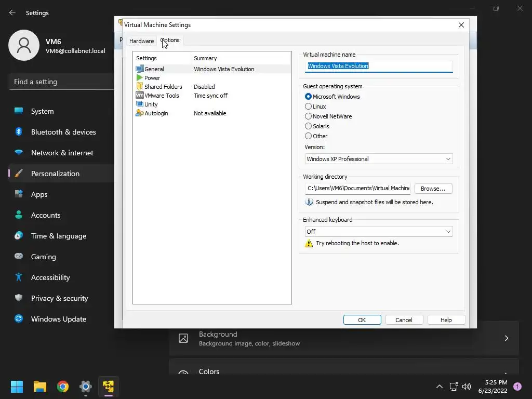532x399 pixels.
Task: Select Other guest operating system
Action: 308,136
